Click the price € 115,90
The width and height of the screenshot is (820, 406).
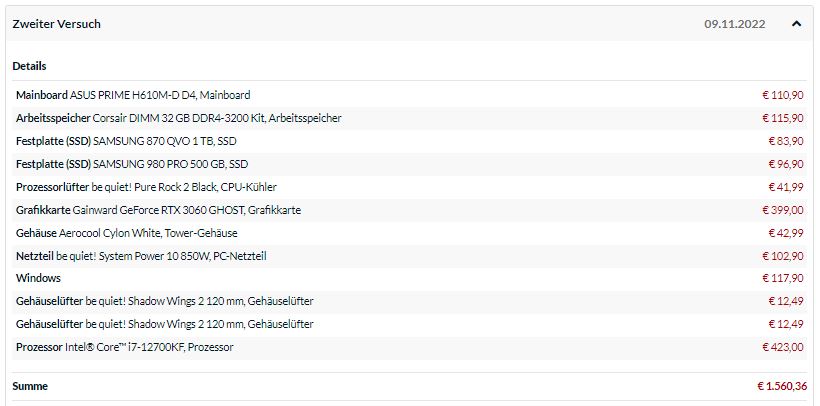click(783, 118)
